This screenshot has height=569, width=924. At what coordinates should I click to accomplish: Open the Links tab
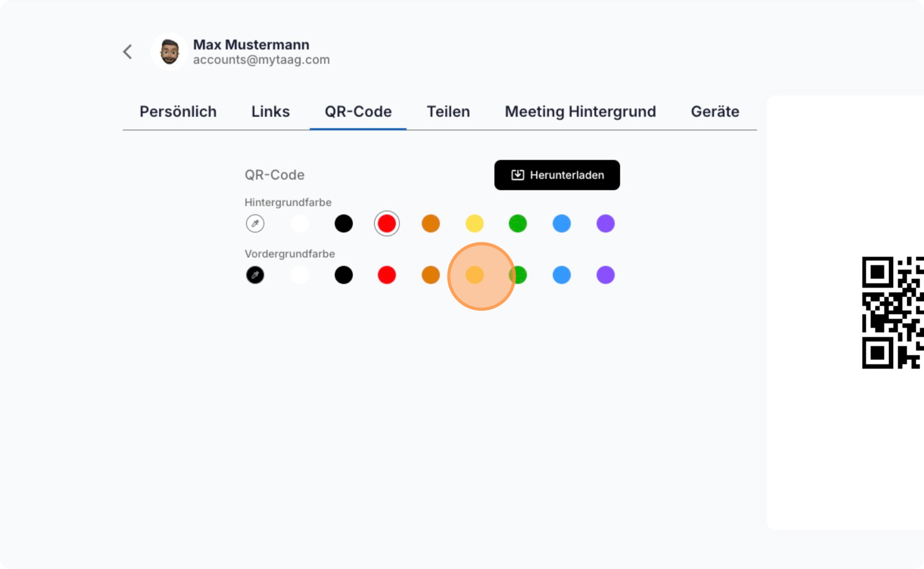tap(271, 112)
